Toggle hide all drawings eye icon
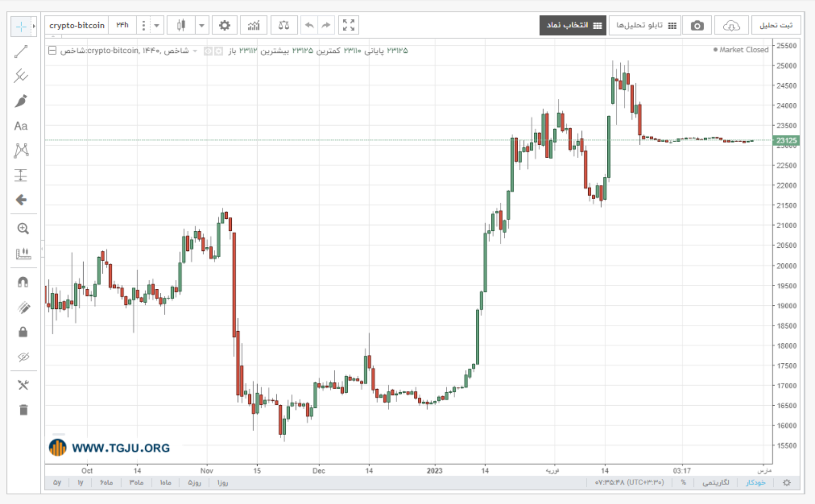Viewport: 815px width, 504px height. [x=23, y=357]
